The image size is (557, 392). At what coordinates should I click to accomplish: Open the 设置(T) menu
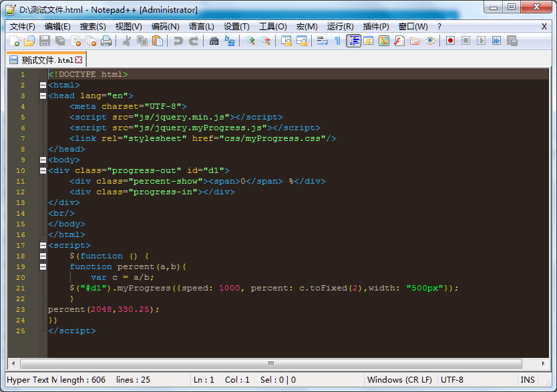click(236, 27)
